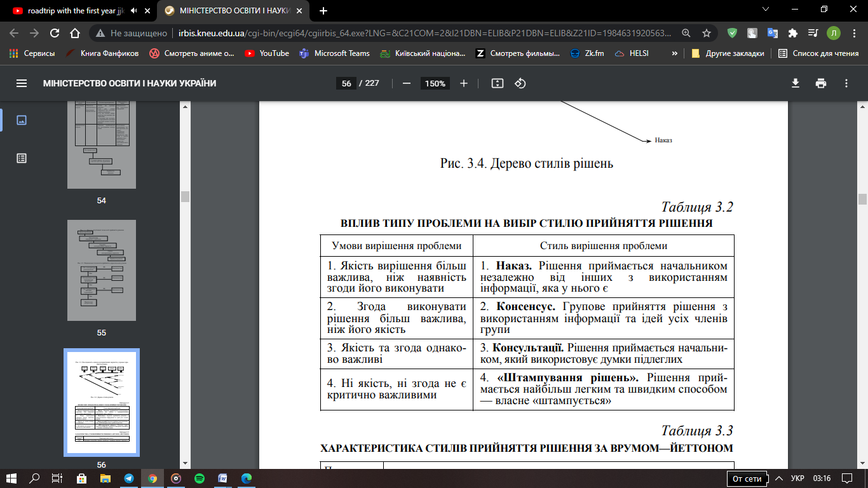Print the PDF document
The height and width of the screenshot is (488, 868).
(821, 83)
